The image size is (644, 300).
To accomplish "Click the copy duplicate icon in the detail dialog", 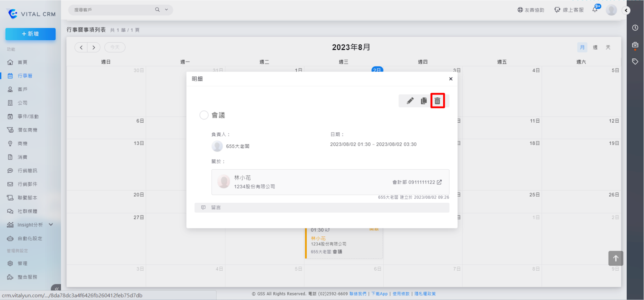I will [423, 101].
